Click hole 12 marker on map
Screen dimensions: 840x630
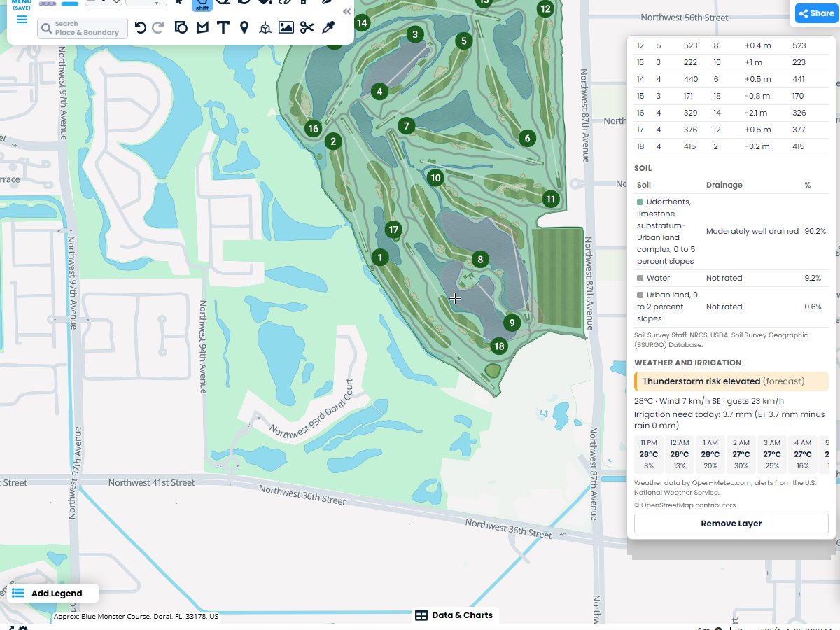(546, 9)
